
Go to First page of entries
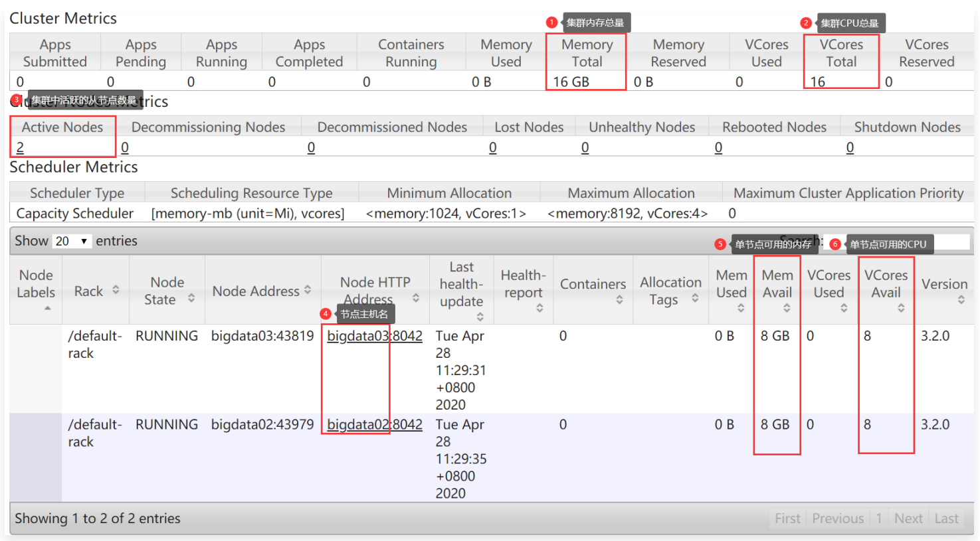(x=787, y=518)
